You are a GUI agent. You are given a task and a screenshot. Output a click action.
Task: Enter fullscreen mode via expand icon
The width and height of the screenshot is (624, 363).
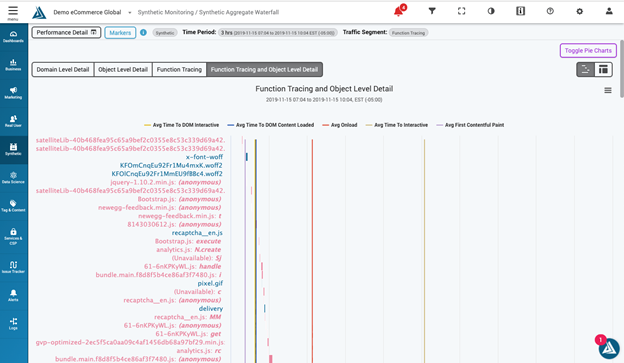[461, 11]
